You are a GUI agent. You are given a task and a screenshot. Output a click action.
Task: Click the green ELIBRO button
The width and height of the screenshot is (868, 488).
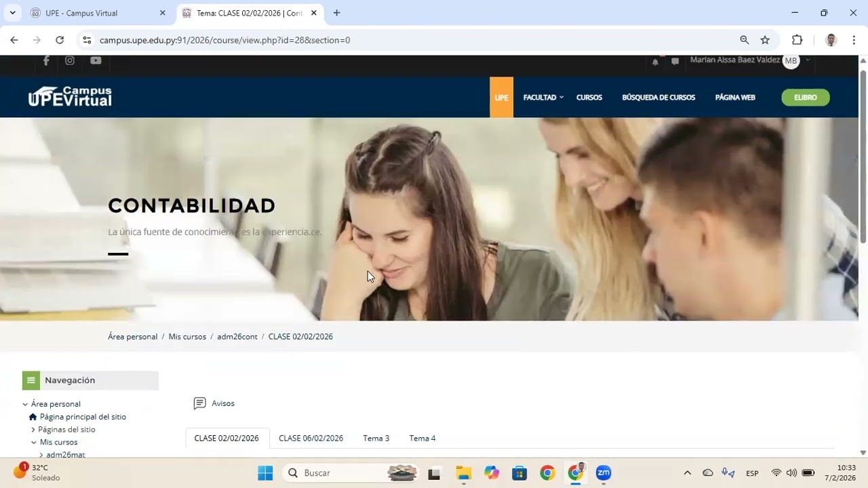tap(806, 98)
